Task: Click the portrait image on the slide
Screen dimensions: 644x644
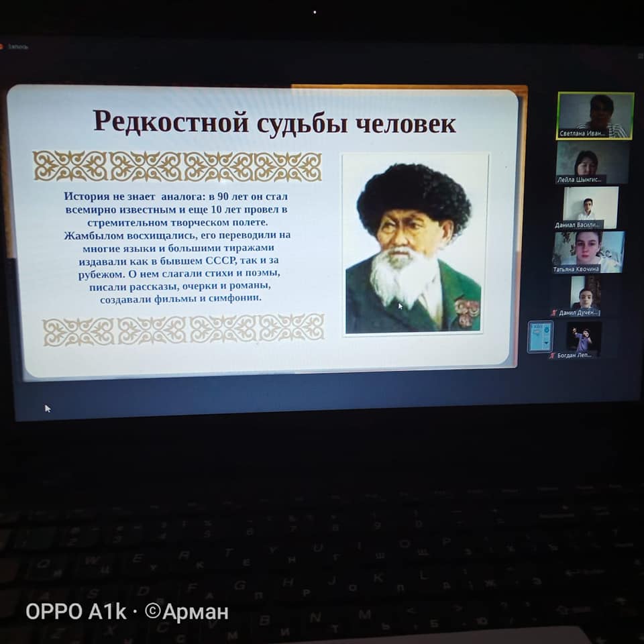Action: pyautogui.click(x=414, y=245)
